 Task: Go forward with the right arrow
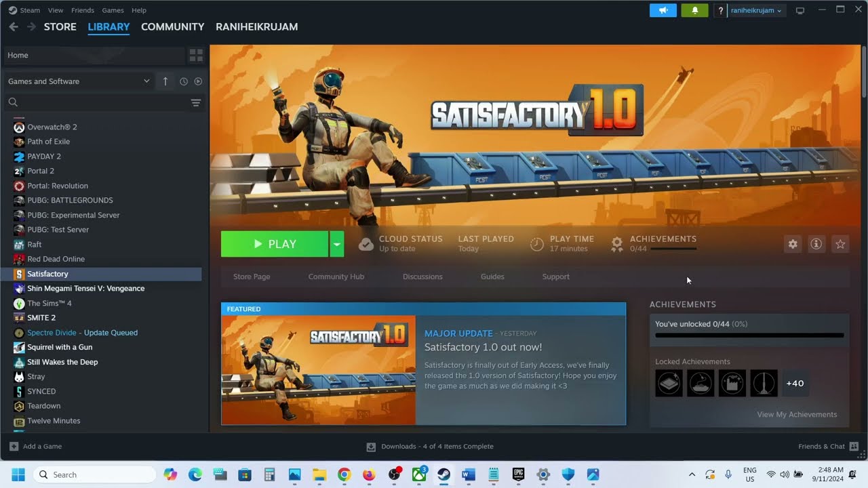(x=31, y=26)
